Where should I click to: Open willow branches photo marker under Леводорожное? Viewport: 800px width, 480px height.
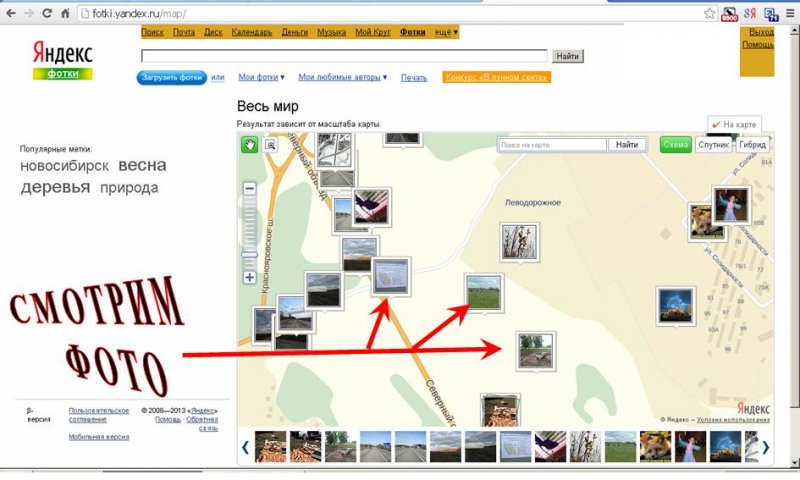click(x=519, y=242)
